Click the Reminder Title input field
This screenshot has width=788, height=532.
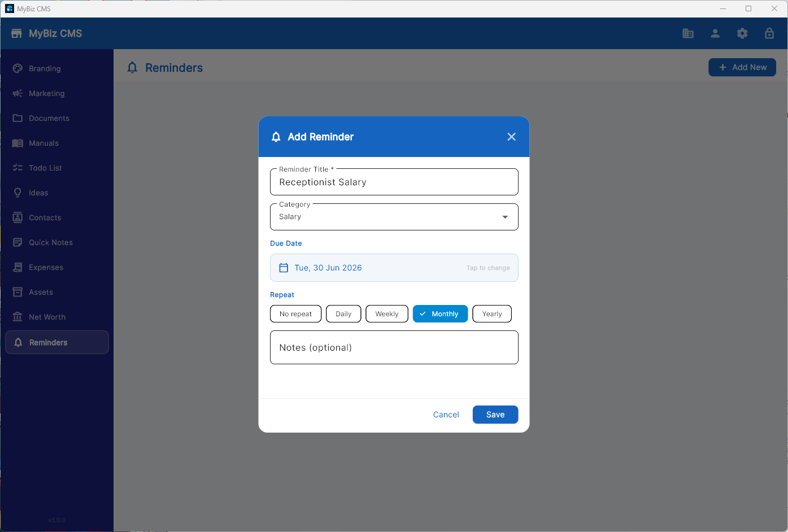click(394, 182)
